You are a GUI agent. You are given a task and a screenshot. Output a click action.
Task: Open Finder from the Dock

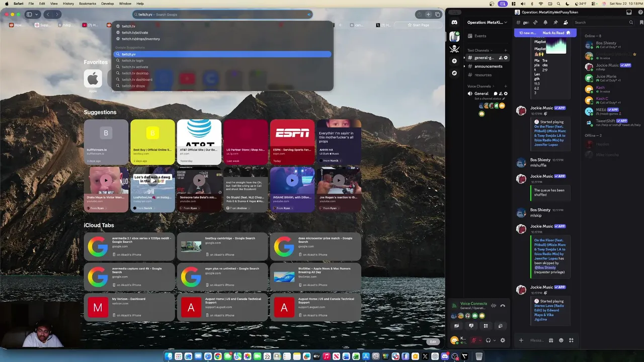(169, 356)
